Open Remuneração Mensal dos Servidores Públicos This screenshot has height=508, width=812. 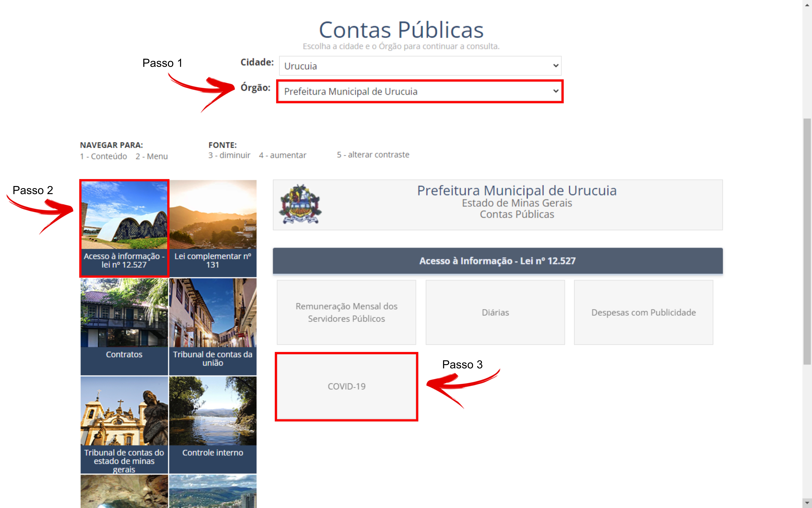346,313
